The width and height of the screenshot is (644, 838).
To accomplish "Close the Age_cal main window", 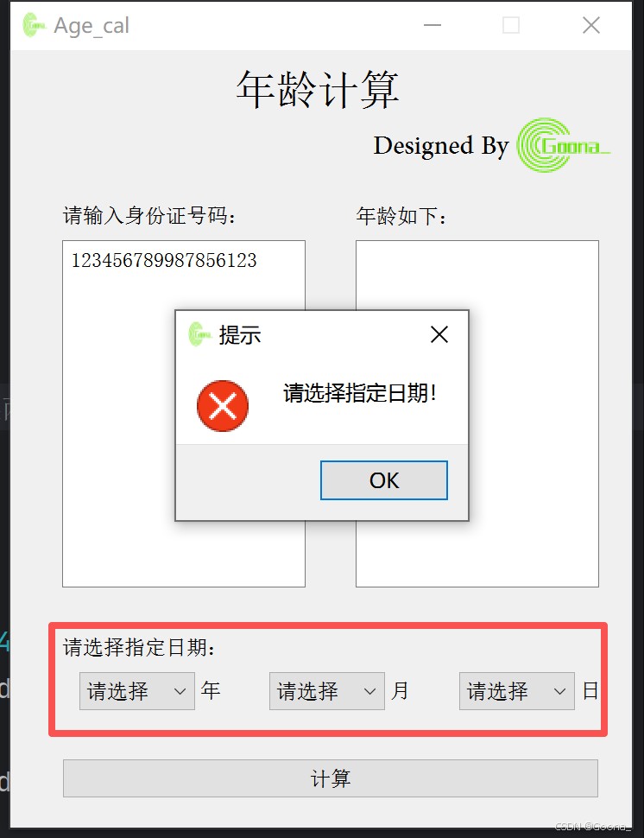I will pyautogui.click(x=591, y=25).
